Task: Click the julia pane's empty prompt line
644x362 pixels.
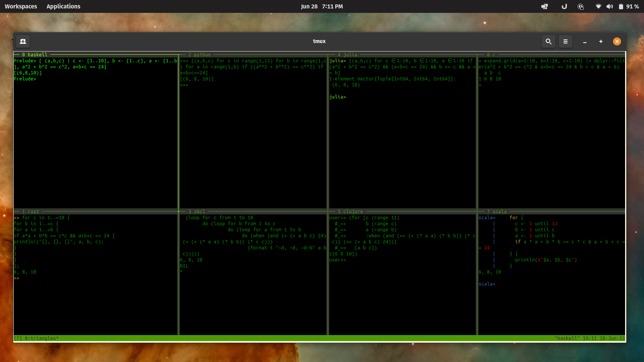Action: click(x=337, y=97)
